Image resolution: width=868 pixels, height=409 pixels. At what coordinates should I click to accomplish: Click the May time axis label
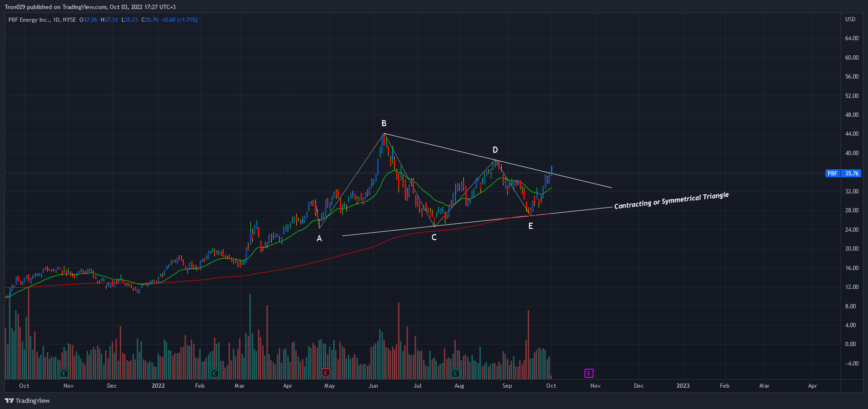coord(329,386)
